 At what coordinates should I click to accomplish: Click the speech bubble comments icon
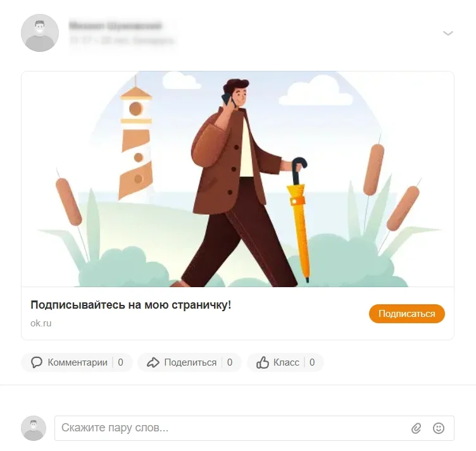click(x=37, y=362)
